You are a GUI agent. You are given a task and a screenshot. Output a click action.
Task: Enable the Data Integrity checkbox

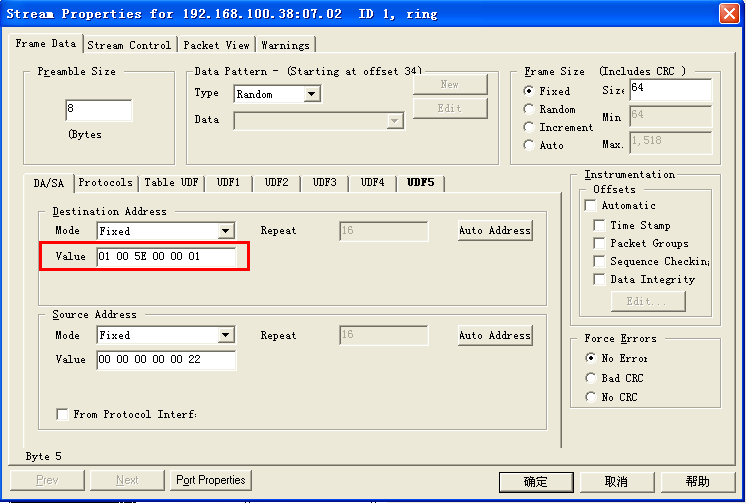[x=600, y=280]
